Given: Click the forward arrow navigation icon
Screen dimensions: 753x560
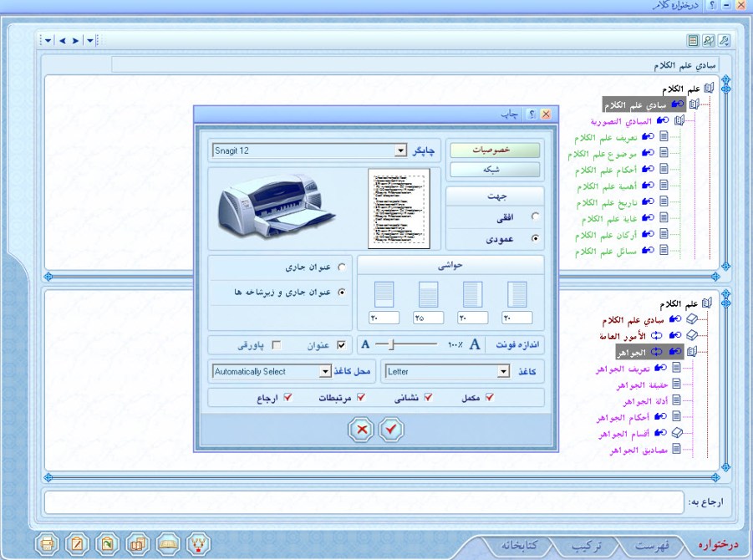Looking at the screenshot, I should [75, 40].
